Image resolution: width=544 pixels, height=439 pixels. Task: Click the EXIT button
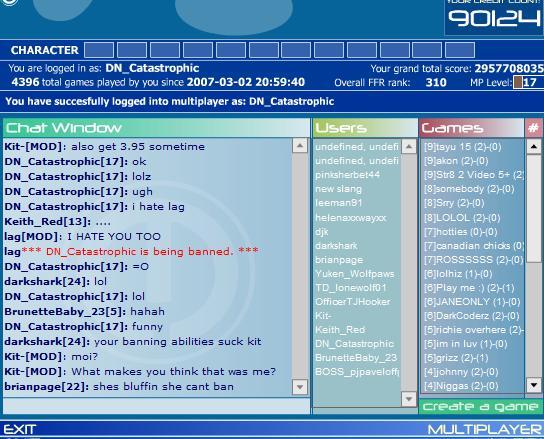pyautogui.click(x=19, y=429)
